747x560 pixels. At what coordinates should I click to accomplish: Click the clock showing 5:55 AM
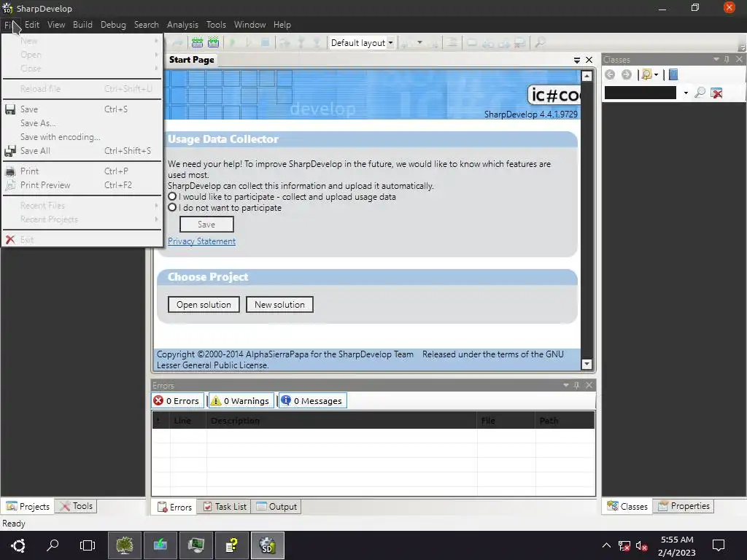coord(676,540)
